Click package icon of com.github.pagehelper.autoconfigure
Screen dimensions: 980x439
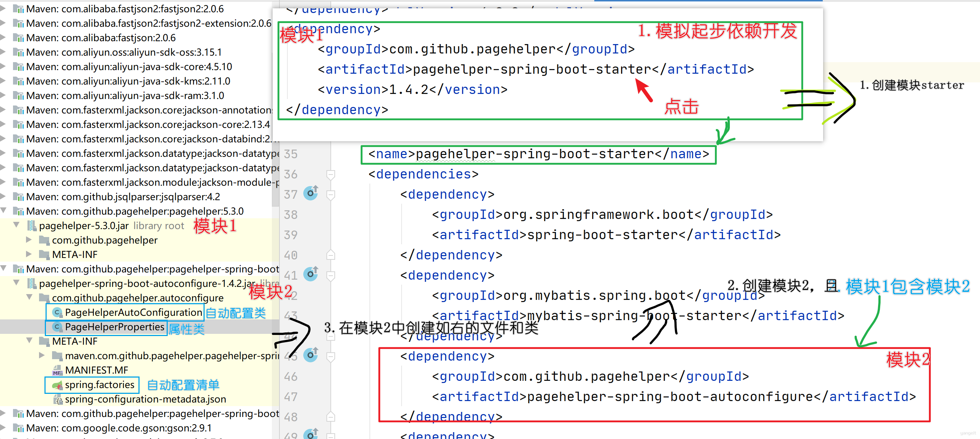coord(44,298)
